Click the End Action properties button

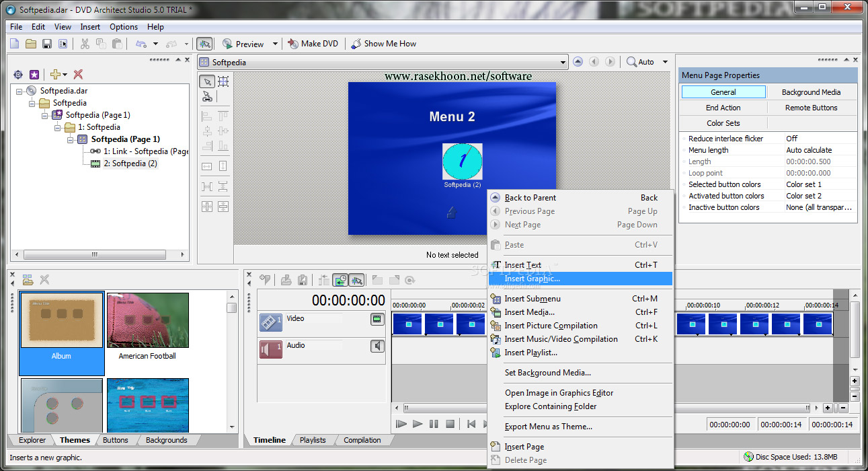click(x=723, y=108)
